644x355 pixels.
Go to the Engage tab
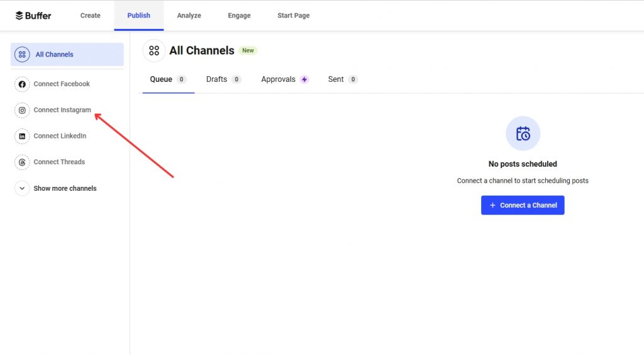239,16
